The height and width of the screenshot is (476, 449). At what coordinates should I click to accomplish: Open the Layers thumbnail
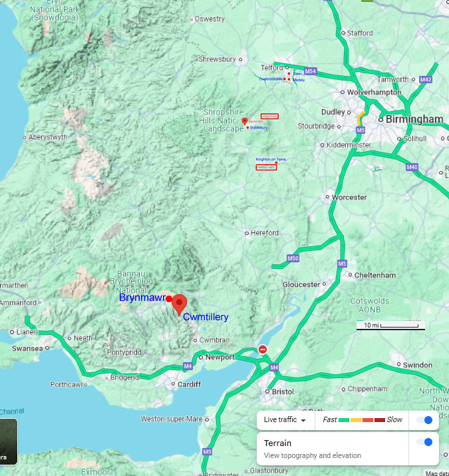(x=8, y=441)
